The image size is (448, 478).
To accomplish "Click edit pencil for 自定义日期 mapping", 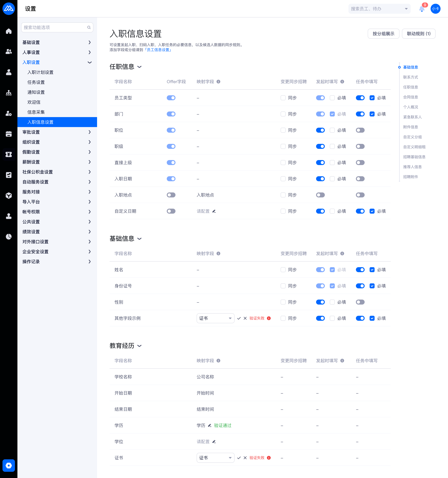I will (x=214, y=211).
